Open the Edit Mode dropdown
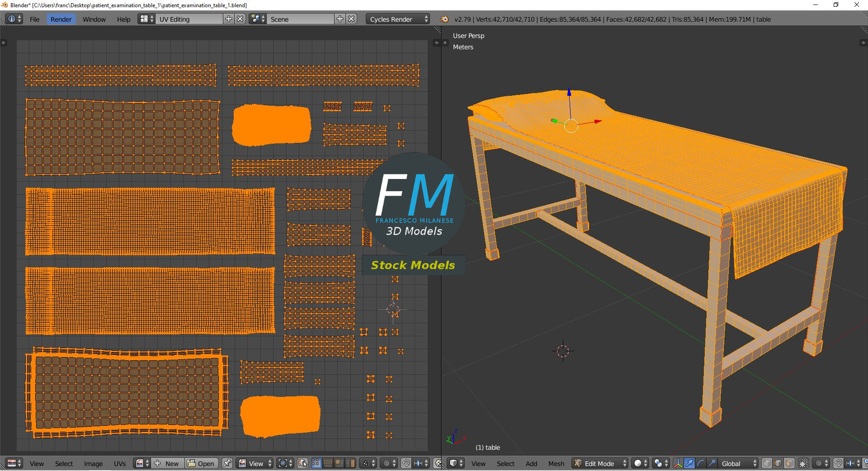 [600, 463]
